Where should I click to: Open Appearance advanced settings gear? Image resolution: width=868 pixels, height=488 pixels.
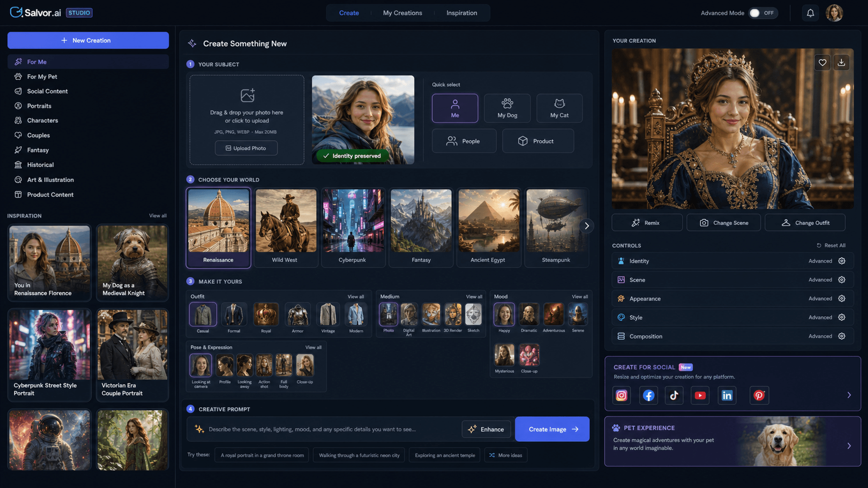(x=842, y=299)
